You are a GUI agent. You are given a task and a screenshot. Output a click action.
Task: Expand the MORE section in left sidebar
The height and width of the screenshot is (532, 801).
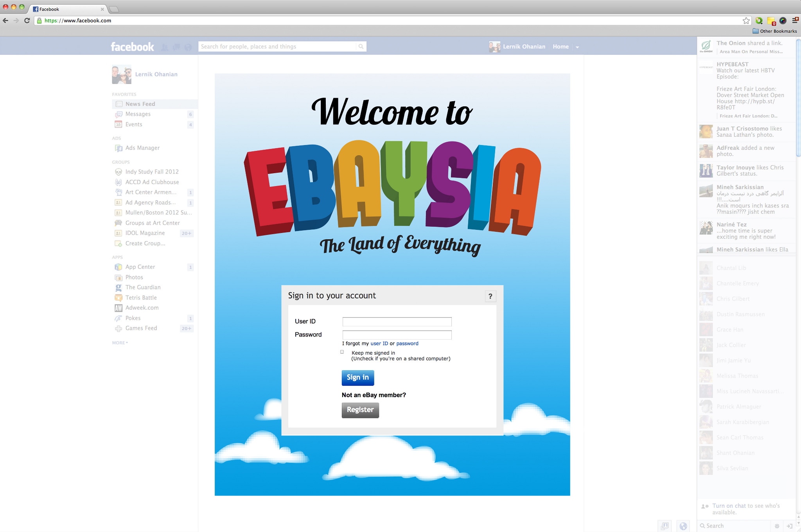[120, 343]
